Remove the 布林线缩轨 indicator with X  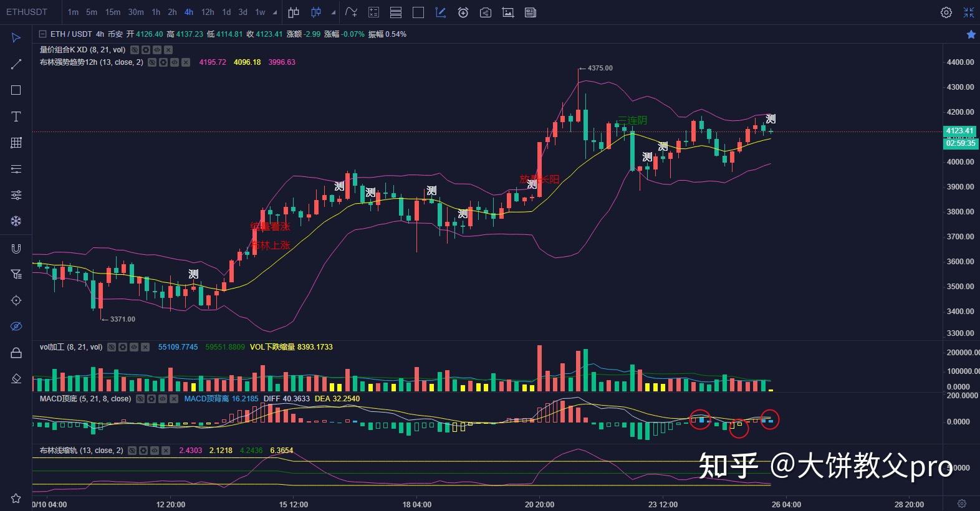click(x=166, y=451)
